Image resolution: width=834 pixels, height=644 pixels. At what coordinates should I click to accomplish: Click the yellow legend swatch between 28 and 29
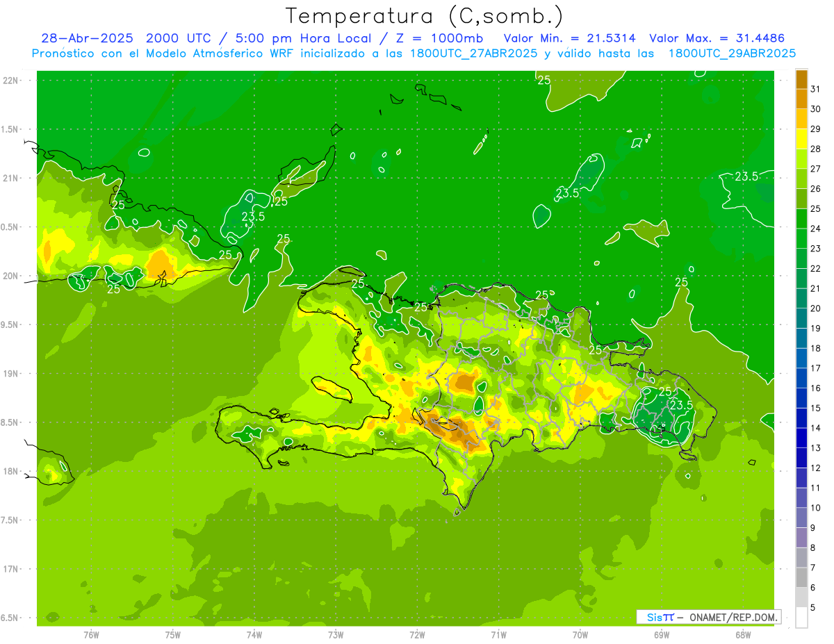(x=801, y=139)
